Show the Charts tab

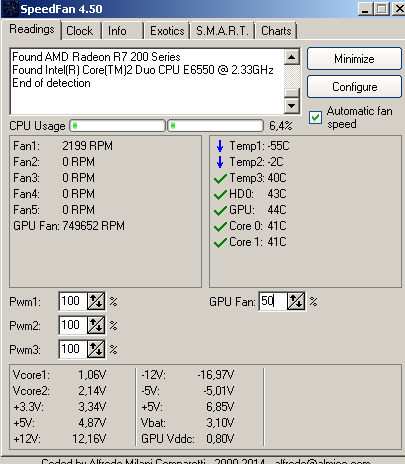coord(276,31)
